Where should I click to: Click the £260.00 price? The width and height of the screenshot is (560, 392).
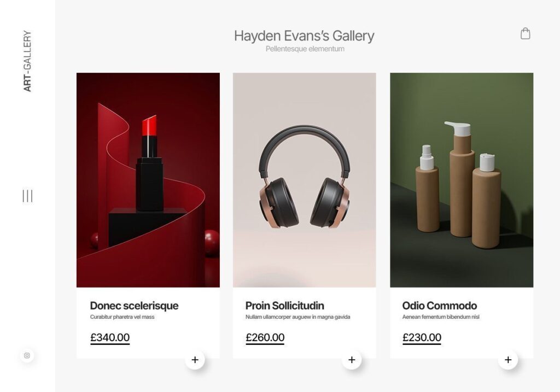265,337
